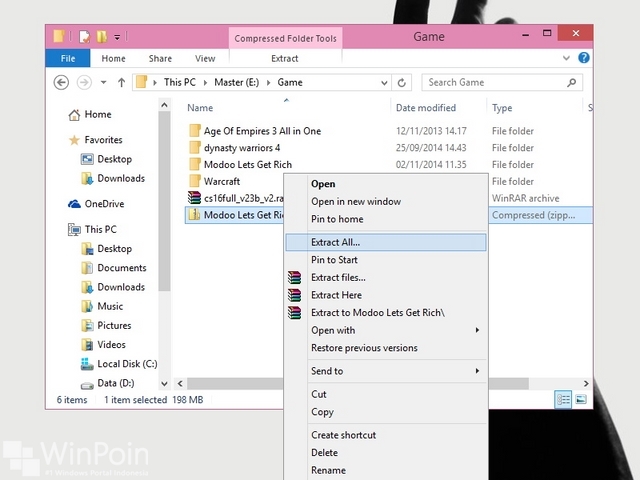Select Create shortcut menu entry
This screenshot has width=640, height=480.
click(386, 435)
